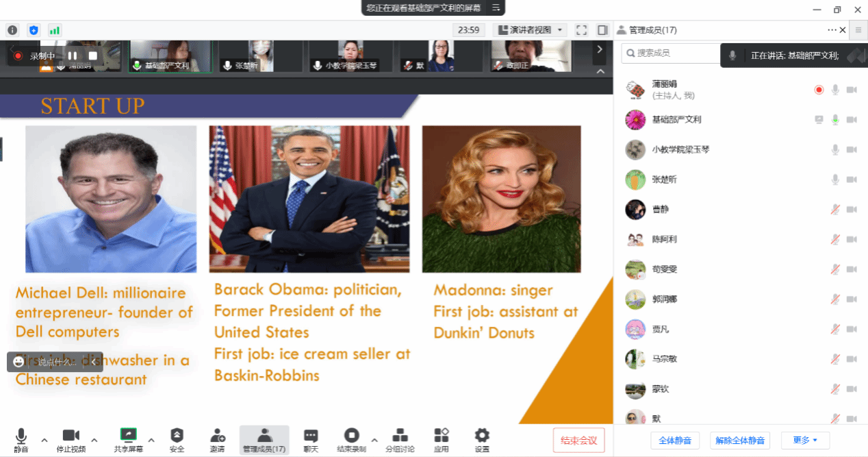Click the 结束会议 end meeting button
This screenshot has width=868, height=457.
click(x=578, y=440)
